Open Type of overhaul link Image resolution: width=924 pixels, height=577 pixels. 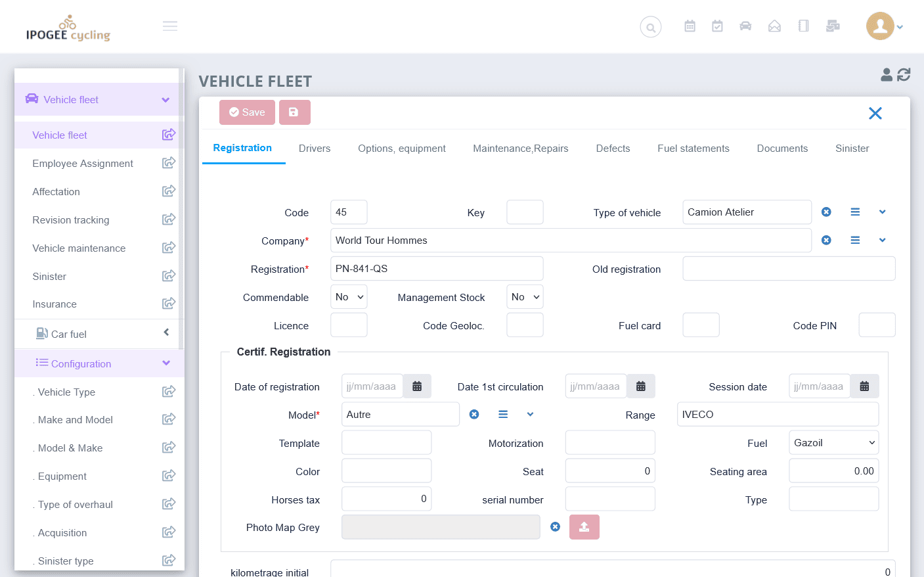tap(76, 504)
